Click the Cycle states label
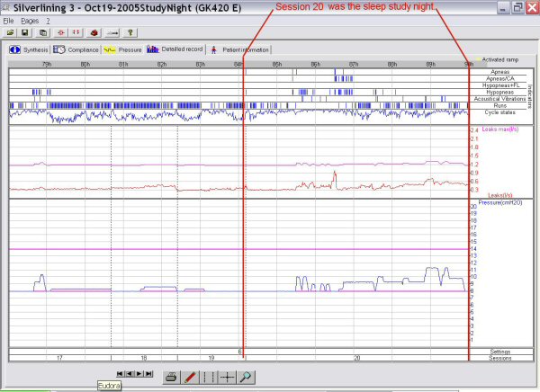 click(x=500, y=112)
